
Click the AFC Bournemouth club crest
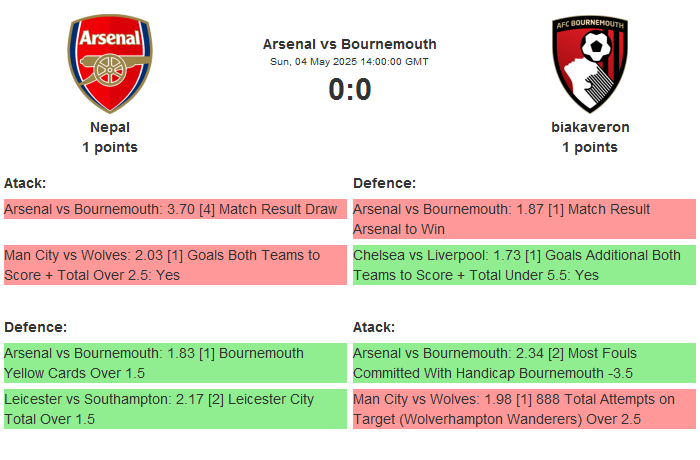pos(590,64)
